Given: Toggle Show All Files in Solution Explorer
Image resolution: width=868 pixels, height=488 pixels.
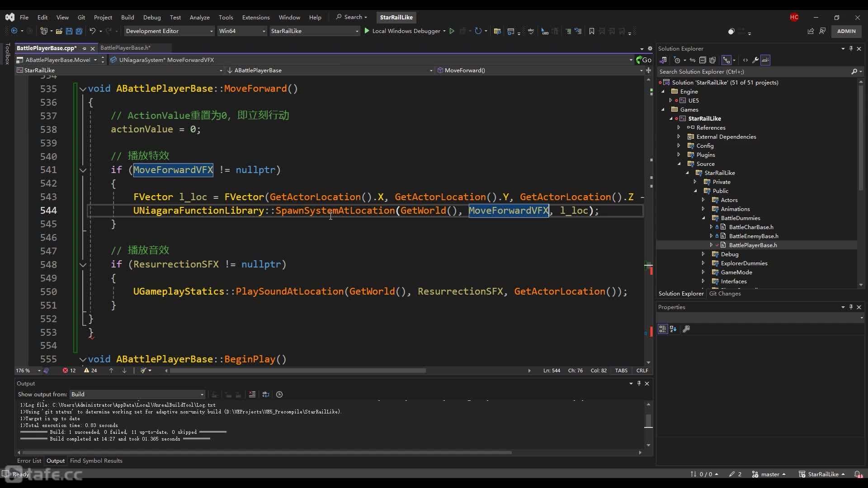Looking at the screenshot, I should pos(712,60).
